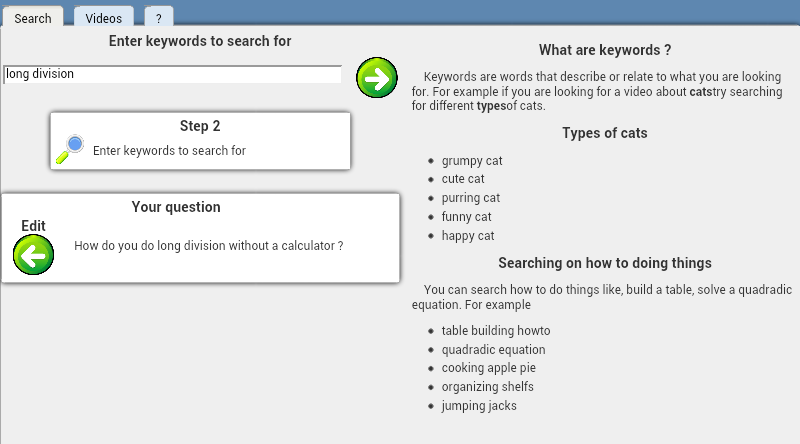Click the 'jumping jacks' example
The height and width of the screenshot is (444, 800).
point(479,406)
